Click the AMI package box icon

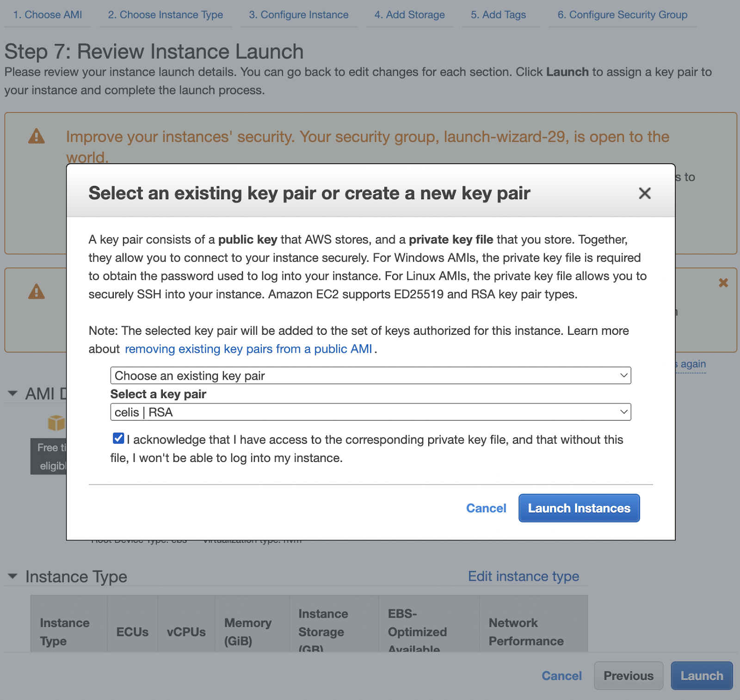56,423
